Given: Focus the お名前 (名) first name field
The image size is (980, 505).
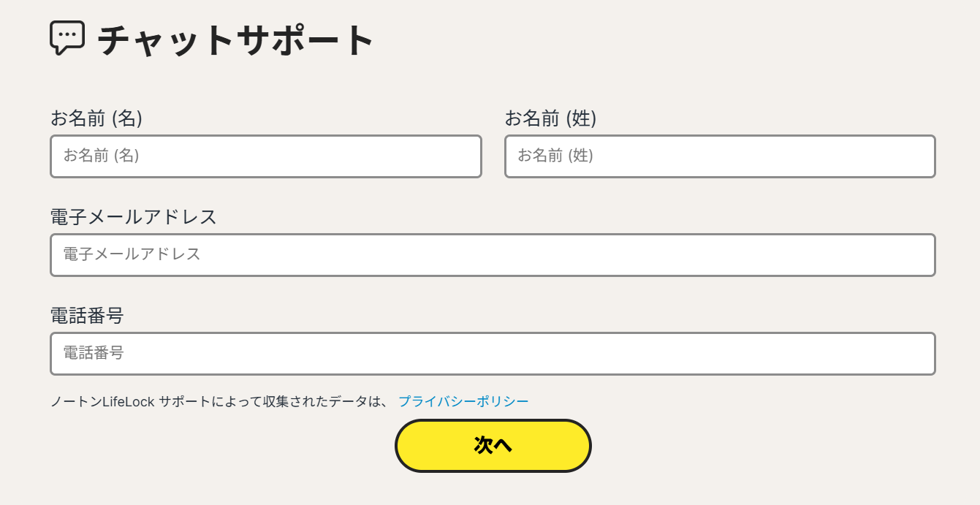Looking at the screenshot, I should coord(266,156).
